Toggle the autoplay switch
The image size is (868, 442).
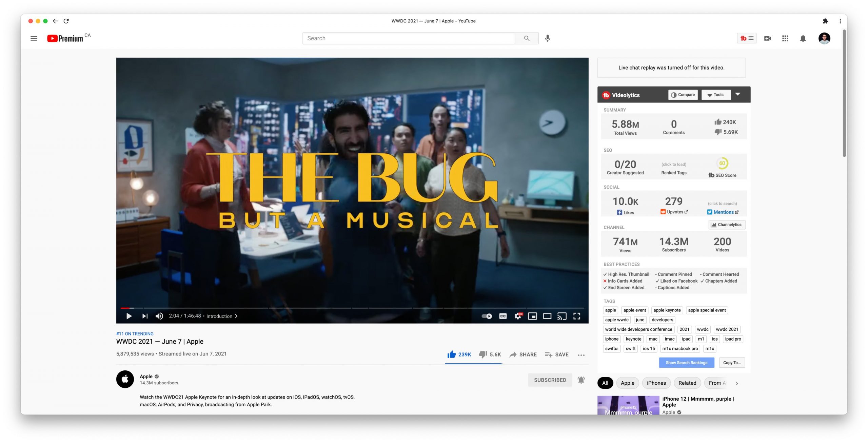tap(487, 316)
